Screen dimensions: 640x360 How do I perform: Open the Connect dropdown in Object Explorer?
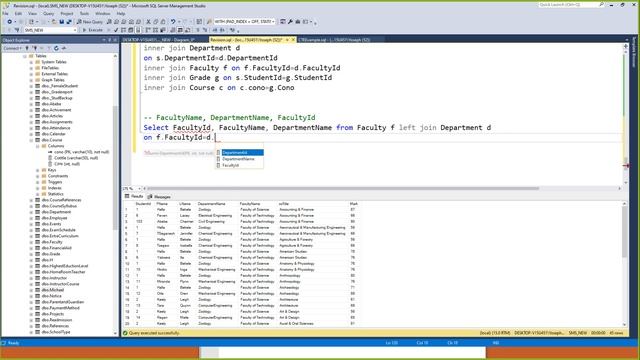tap(12, 48)
